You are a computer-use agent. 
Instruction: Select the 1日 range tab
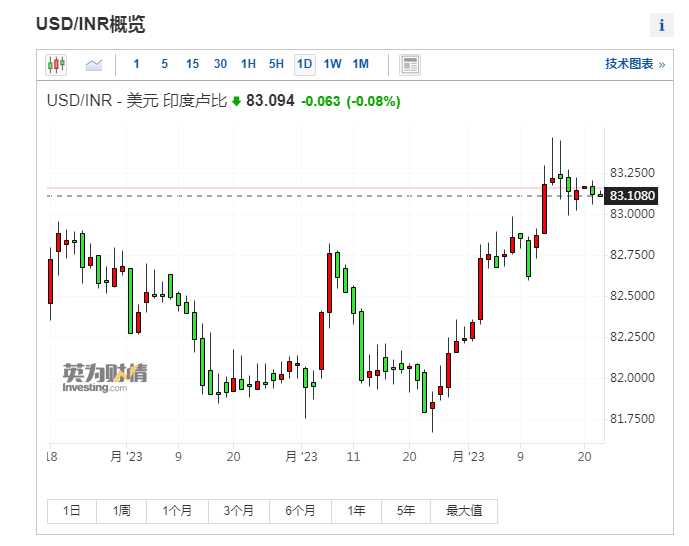click(x=72, y=510)
